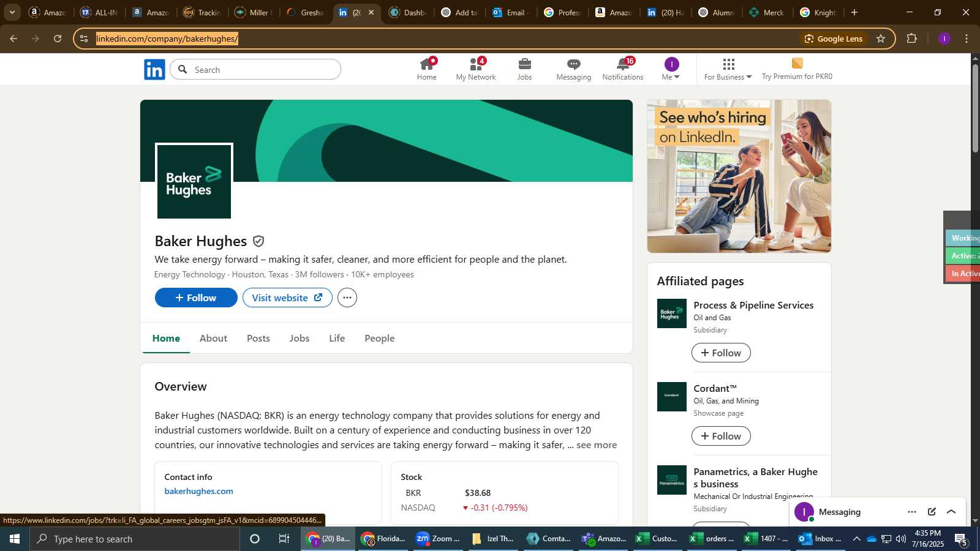Close the active LinkedIn tab
The height and width of the screenshot is (551, 980).
coord(371,12)
